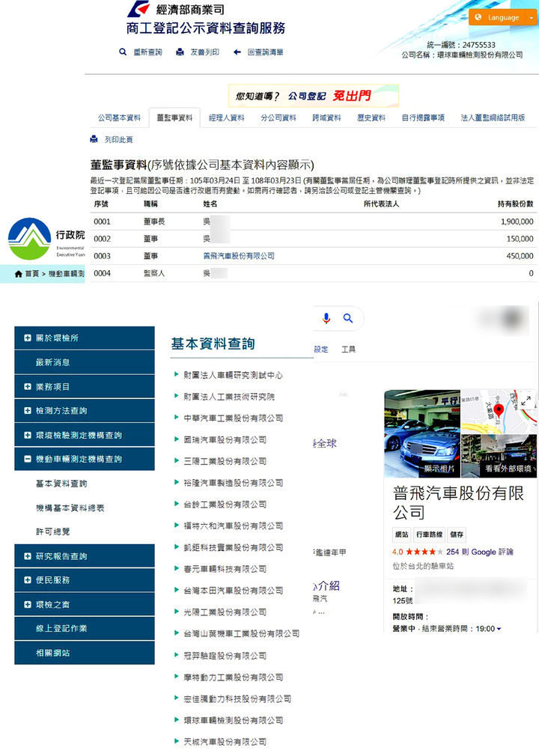
Task: Click 顯示相片 car photo thumbnail
Action: [422, 433]
